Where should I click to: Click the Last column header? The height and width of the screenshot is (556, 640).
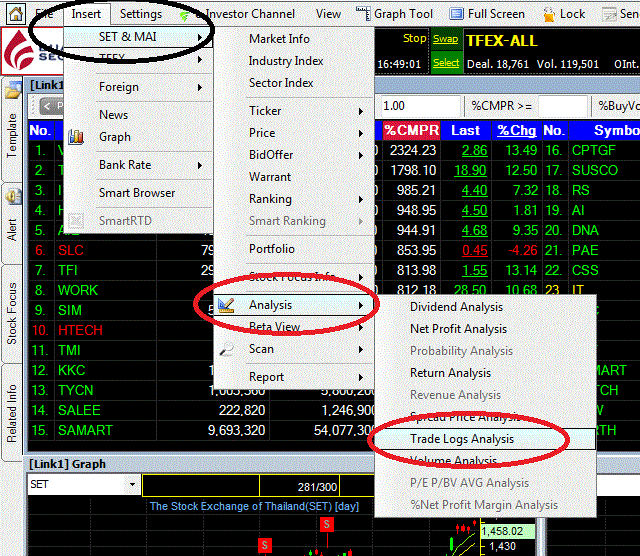click(x=465, y=131)
